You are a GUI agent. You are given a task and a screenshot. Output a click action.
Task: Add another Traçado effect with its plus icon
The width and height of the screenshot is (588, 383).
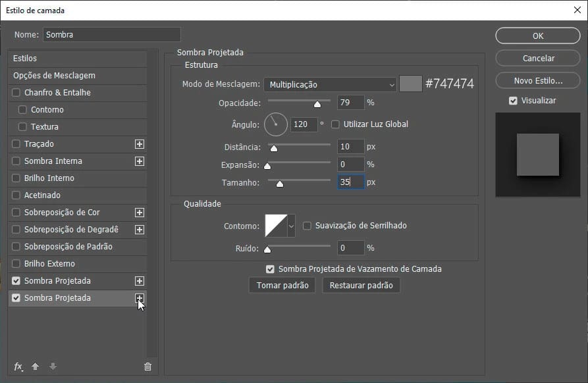click(x=140, y=143)
